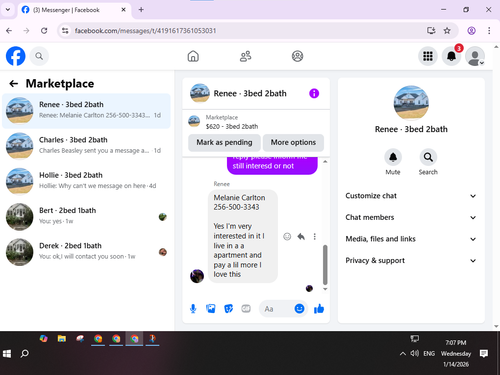Send a thumbs up like

(319, 309)
